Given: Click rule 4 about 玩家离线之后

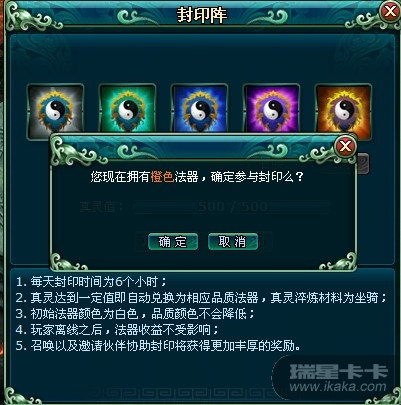Looking at the screenshot, I should tap(117, 330).
